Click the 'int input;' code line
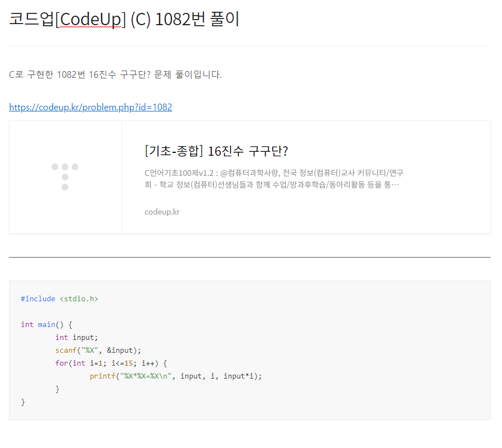Image resolution: width=502 pixels, height=448 pixels. click(77, 338)
